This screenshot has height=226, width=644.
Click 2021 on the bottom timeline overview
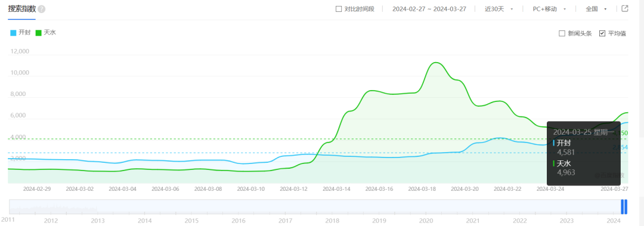click(x=473, y=220)
